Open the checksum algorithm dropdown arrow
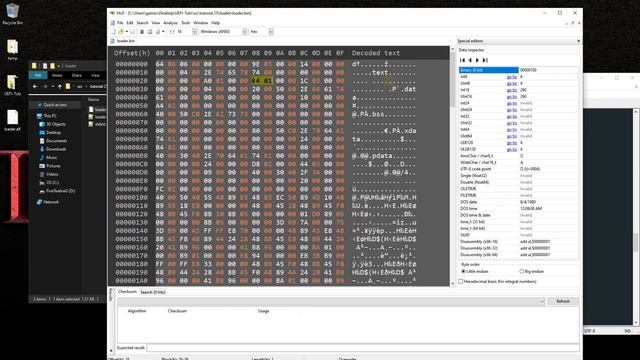The width and height of the screenshot is (640, 360). coord(542,301)
